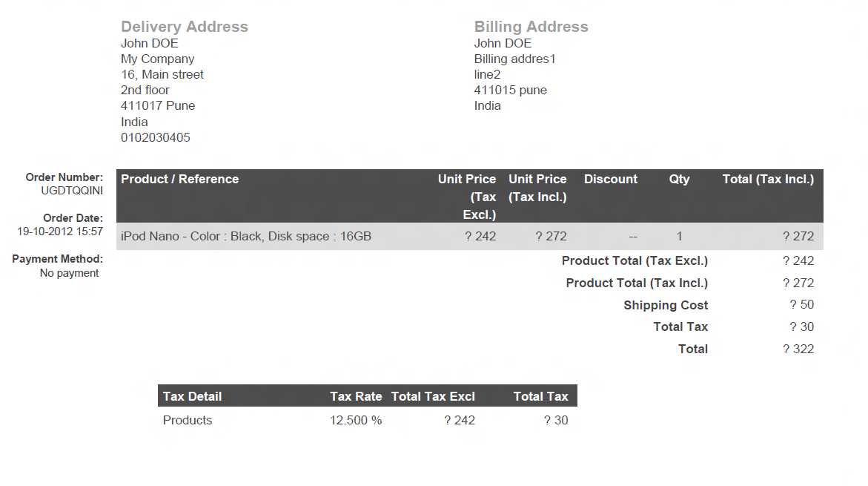This screenshot has height=486, width=868.
Task: Click the Qty column header
Action: [679, 179]
